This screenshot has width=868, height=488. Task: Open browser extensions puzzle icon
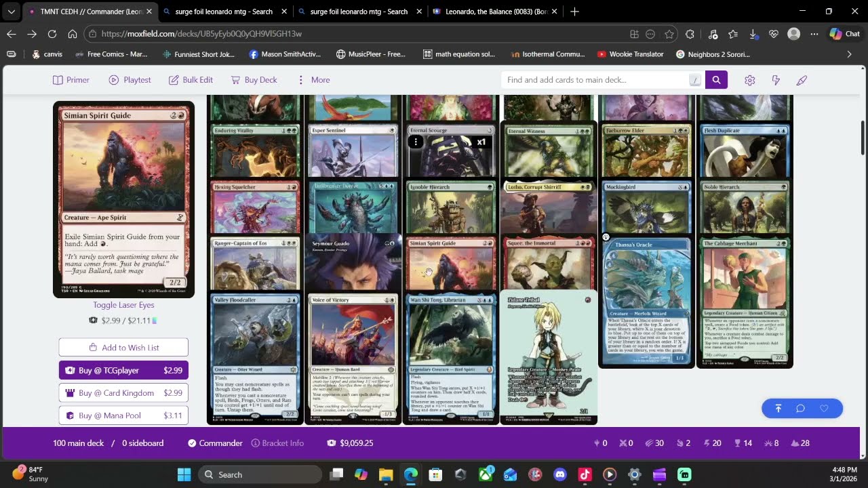[690, 34]
